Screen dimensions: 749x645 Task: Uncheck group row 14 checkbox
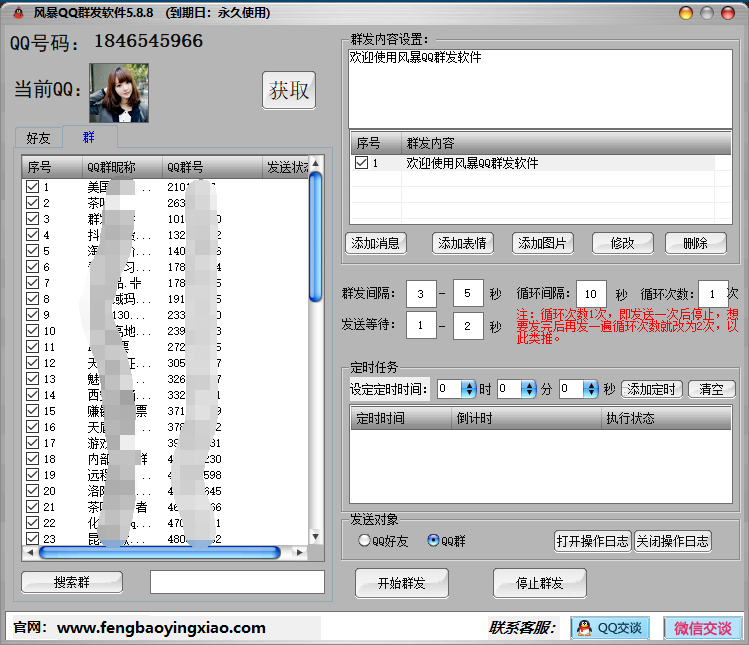point(32,395)
